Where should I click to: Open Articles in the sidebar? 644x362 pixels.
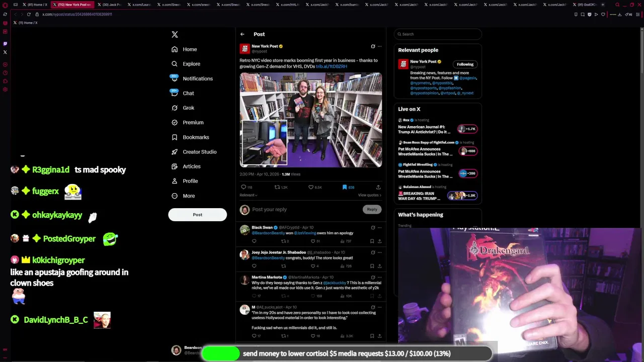[186, 166]
